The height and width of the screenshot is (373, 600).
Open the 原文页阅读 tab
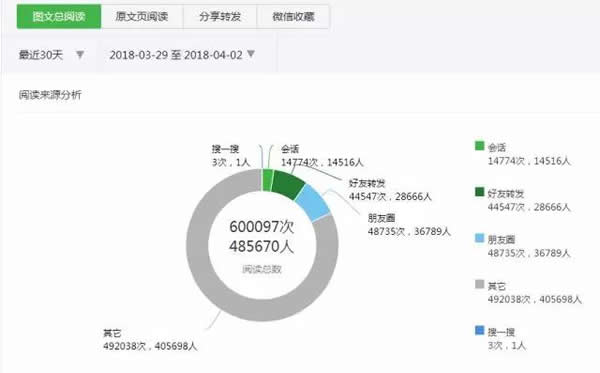[142, 16]
